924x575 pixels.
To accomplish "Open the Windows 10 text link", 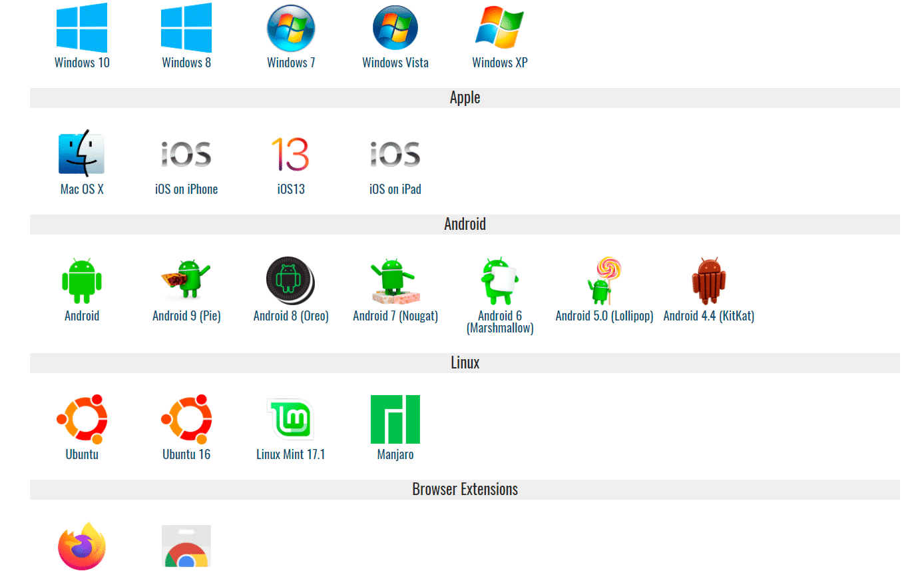I will (x=82, y=63).
